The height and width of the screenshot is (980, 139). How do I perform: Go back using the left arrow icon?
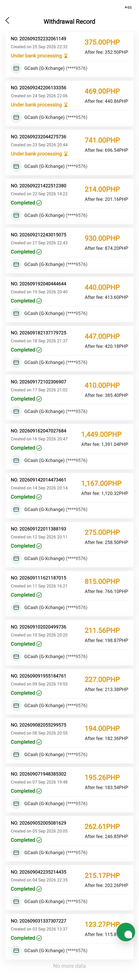7,21
